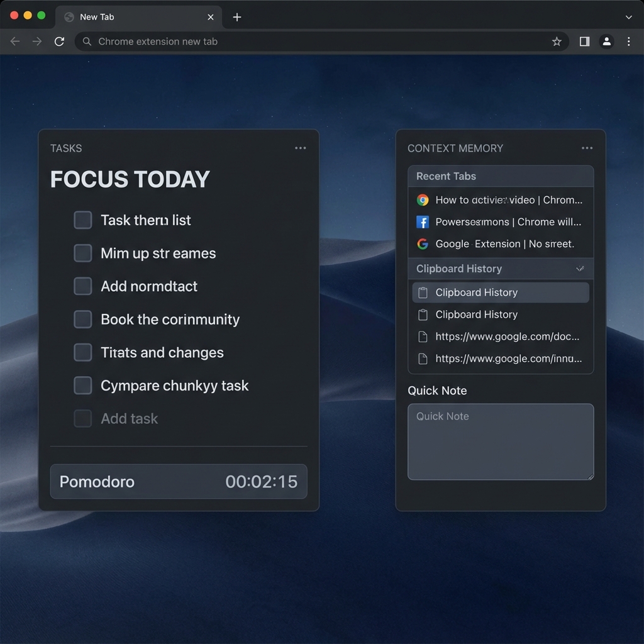This screenshot has height=644, width=644.
Task: Open the side panel icon
Action: click(x=584, y=42)
